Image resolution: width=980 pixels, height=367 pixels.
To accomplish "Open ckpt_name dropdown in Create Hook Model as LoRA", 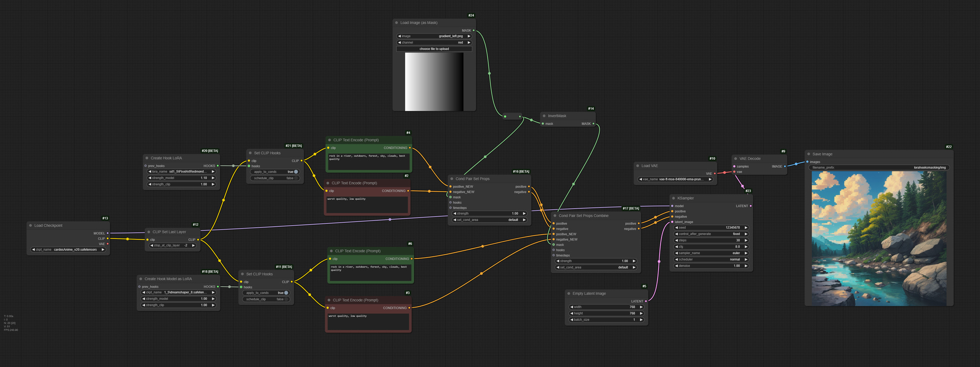I will 178,292.
